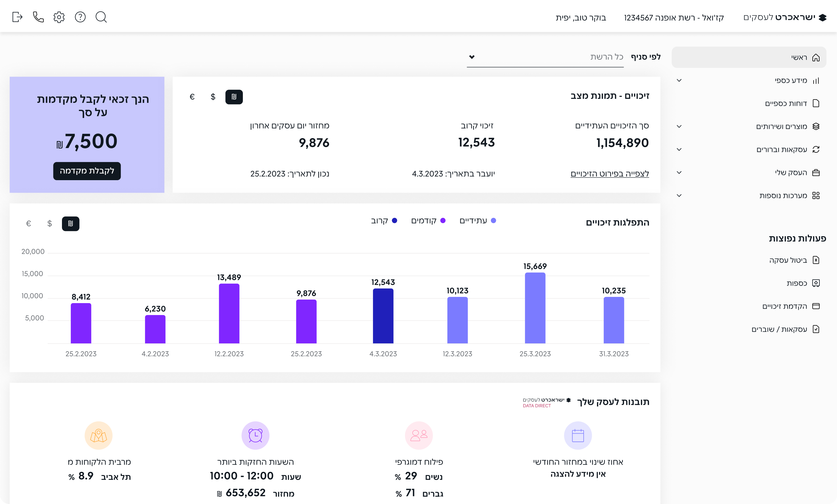Expand the העסק שלי chevron
The image size is (837, 504).
679,172
